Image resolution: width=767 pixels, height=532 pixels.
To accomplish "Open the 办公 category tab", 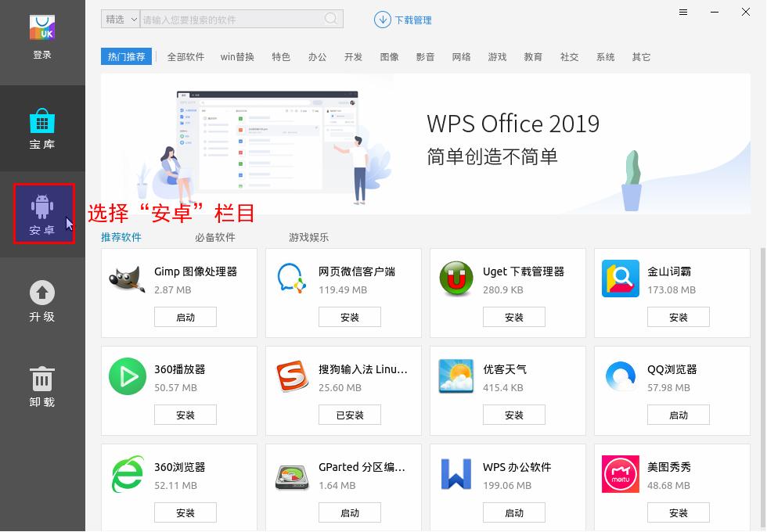I will (x=317, y=57).
